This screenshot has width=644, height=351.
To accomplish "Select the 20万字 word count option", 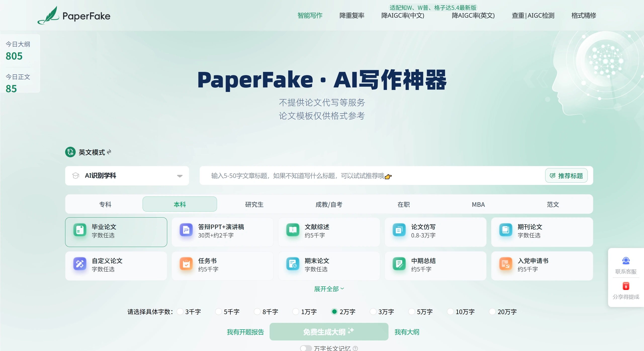I will (492, 312).
